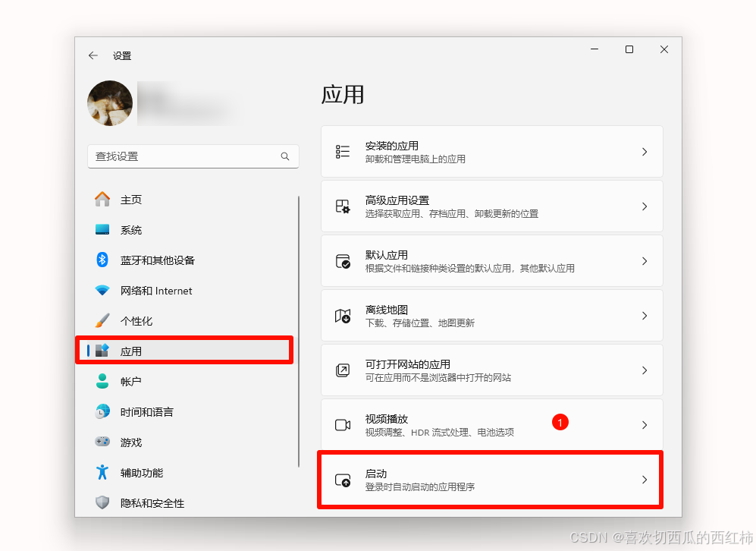Click the 游戏 gamepad icon

pos(102,442)
